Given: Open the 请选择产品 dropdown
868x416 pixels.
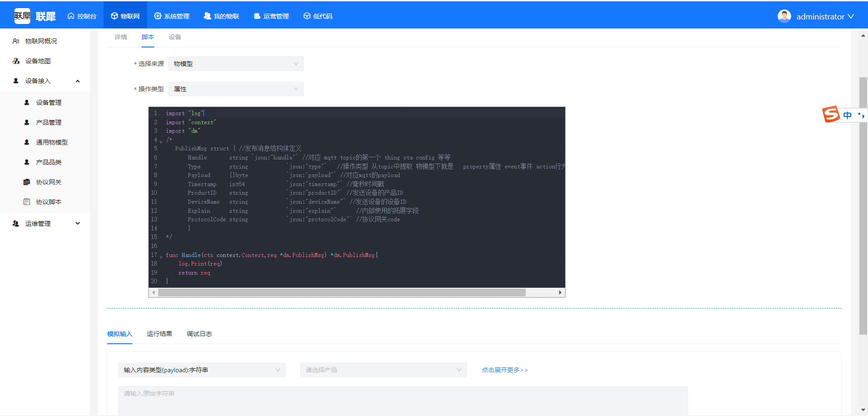Looking at the screenshot, I should tap(383, 370).
